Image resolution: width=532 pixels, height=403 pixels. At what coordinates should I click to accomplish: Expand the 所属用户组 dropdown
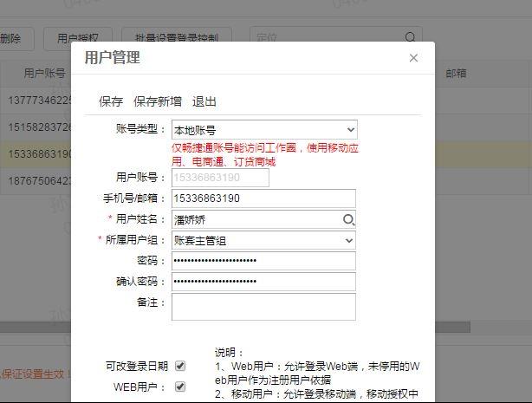[263, 240]
